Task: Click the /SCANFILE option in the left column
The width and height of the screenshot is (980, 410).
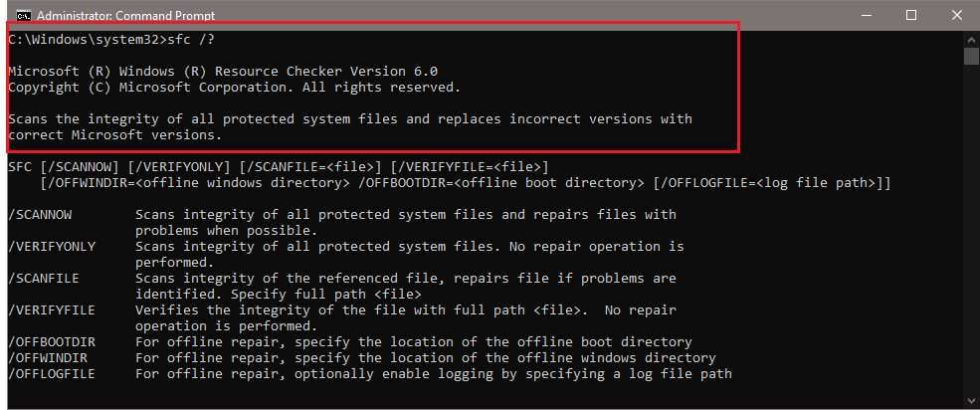Action: 45,279
